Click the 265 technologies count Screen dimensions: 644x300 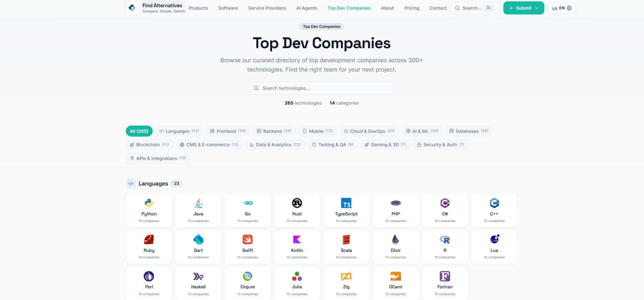click(303, 103)
